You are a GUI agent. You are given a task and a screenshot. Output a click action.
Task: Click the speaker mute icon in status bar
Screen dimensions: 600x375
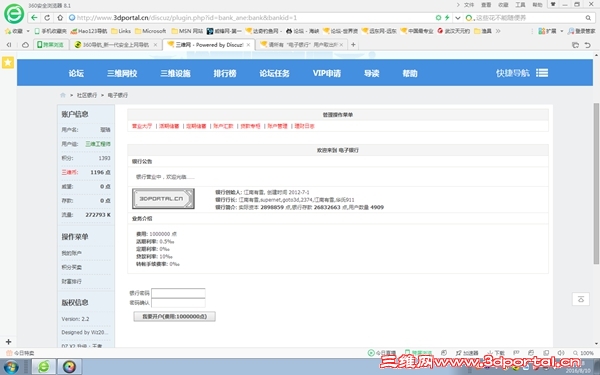click(x=561, y=353)
